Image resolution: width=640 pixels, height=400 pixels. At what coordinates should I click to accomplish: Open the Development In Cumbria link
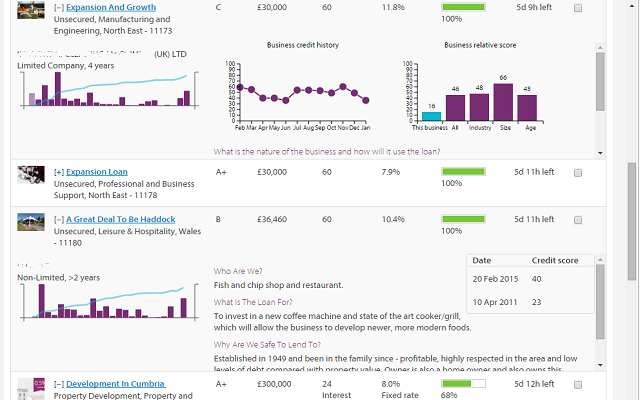[x=115, y=384]
